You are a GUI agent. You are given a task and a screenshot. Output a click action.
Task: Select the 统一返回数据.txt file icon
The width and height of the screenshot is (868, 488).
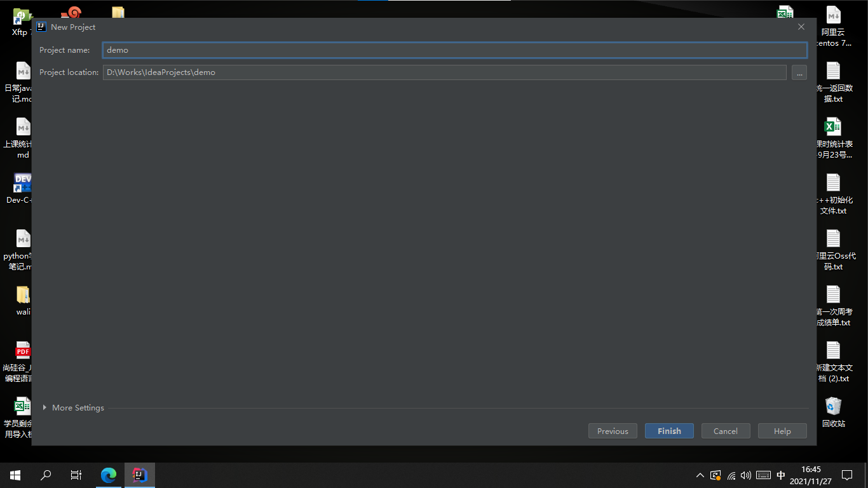(833, 83)
